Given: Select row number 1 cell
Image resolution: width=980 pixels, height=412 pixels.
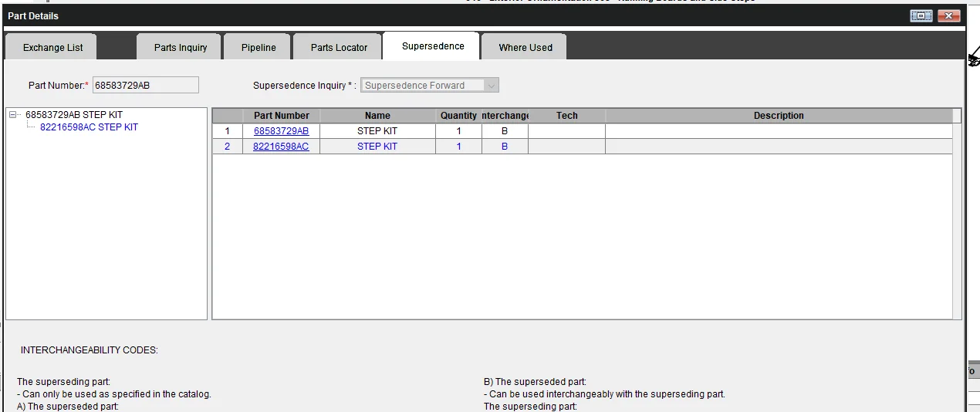Looking at the screenshot, I should 228,131.
